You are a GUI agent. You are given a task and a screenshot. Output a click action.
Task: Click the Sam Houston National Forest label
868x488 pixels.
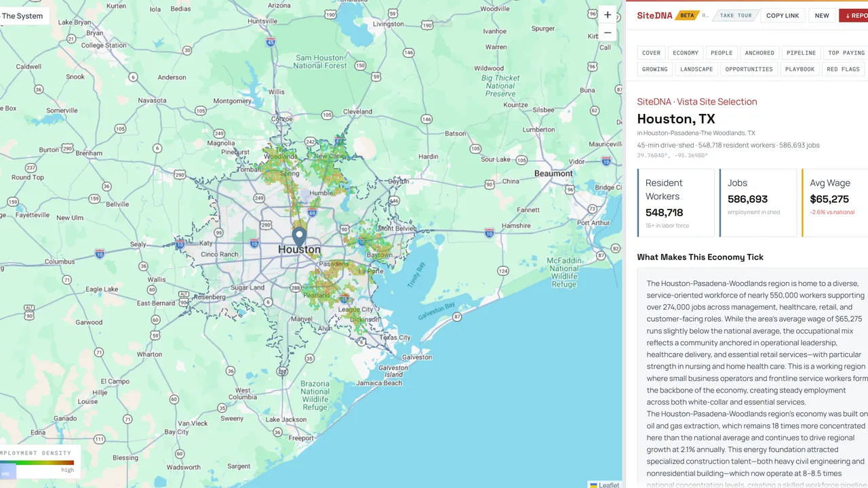[320, 62]
